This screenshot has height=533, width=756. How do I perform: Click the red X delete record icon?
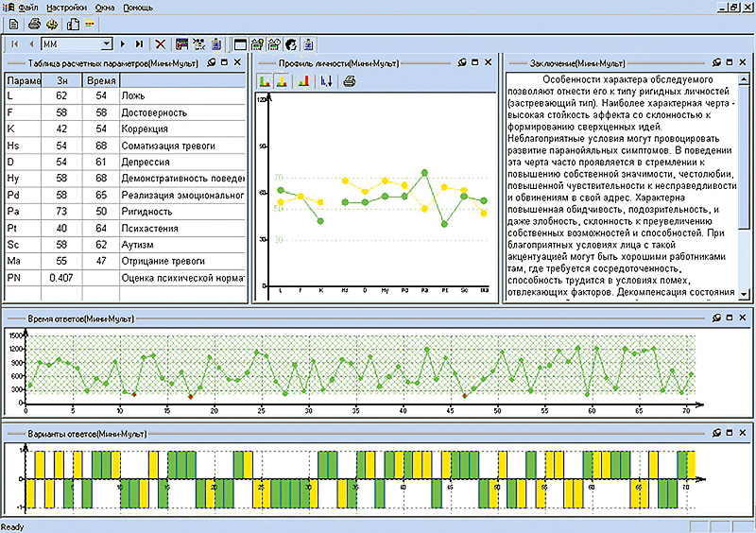[161, 43]
